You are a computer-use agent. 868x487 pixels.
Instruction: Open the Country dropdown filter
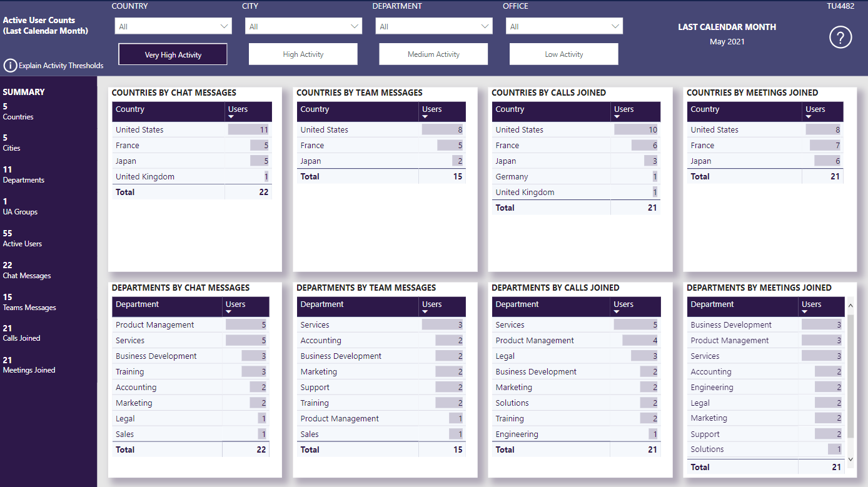point(173,26)
